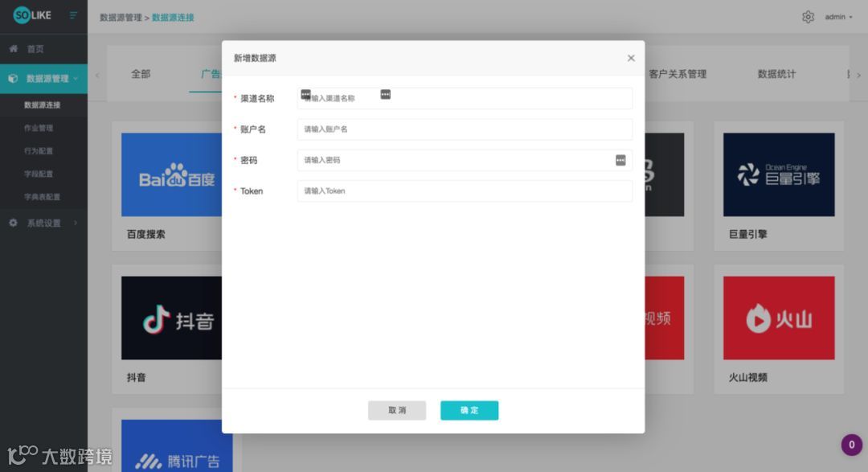Click the 渠道名称 field label

(257, 99)
